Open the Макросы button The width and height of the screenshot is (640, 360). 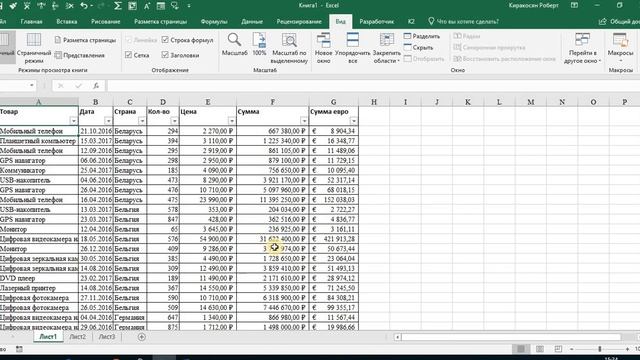point(620,48)
